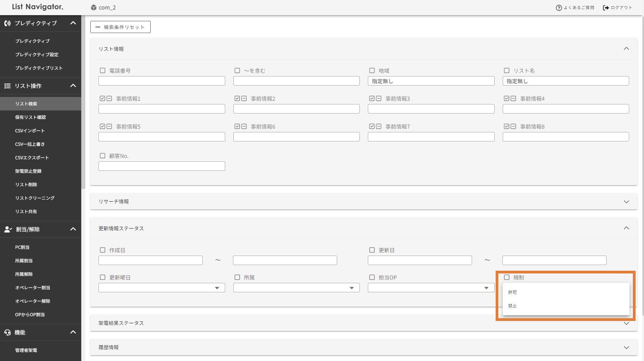
Task: Enable the 電話番号 checkbox
Action: point(103,71)
